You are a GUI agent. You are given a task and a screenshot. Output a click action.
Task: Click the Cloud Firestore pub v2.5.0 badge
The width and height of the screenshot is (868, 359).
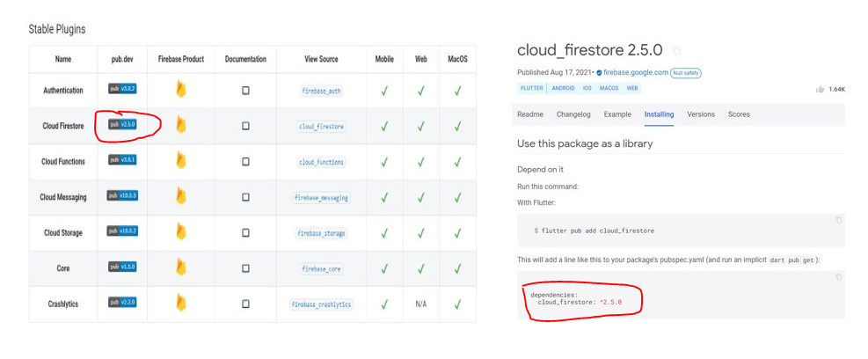[x=122, y=125]
